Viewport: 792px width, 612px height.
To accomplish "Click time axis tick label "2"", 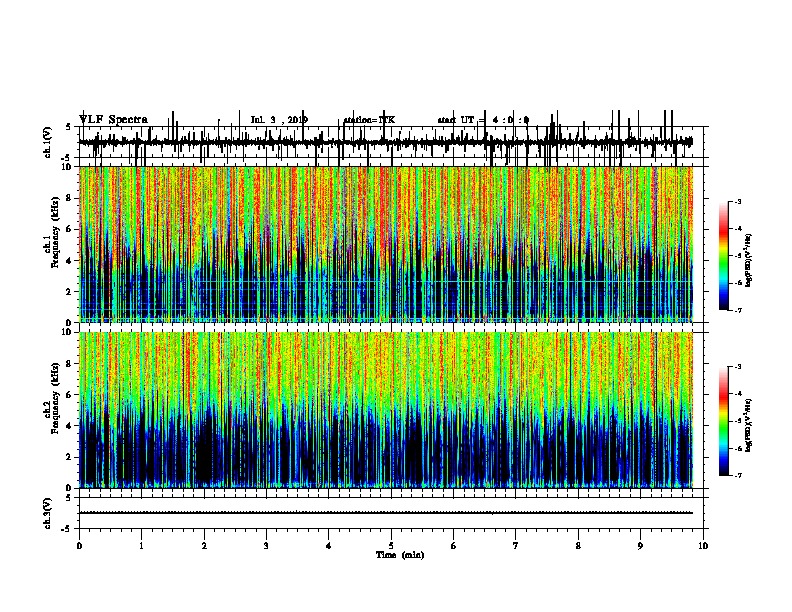I will click(204, 546).
